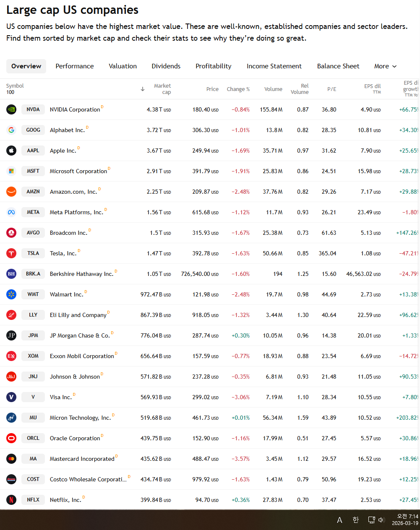
Task: Click the Alphabet Google logo icon
Action: pyautogui.click(x=11, y=130)
